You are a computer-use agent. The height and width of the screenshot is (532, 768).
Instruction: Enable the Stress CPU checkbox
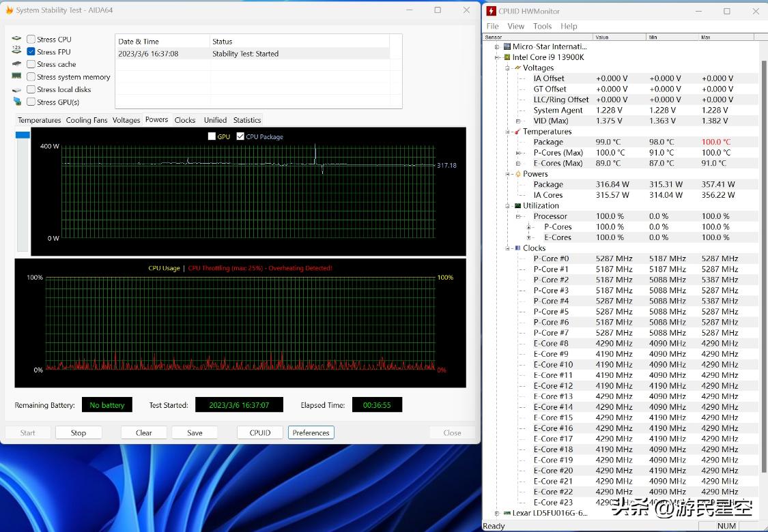point(30,39)
